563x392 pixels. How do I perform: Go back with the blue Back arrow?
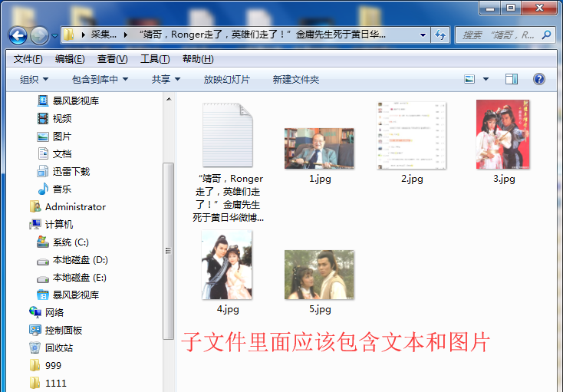(18, 35)
